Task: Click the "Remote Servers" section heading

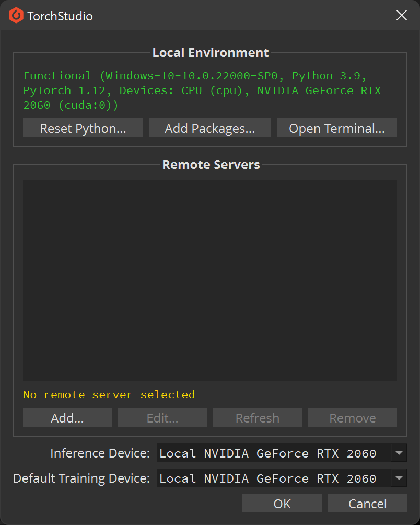Action: click(x=211, y=164)
